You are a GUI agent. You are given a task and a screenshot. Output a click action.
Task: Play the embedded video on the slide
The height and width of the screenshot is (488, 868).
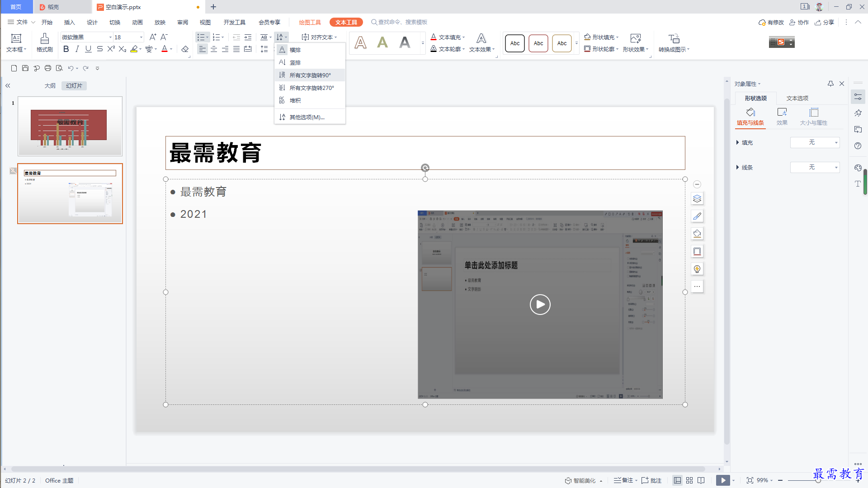(x=540, y=305)
